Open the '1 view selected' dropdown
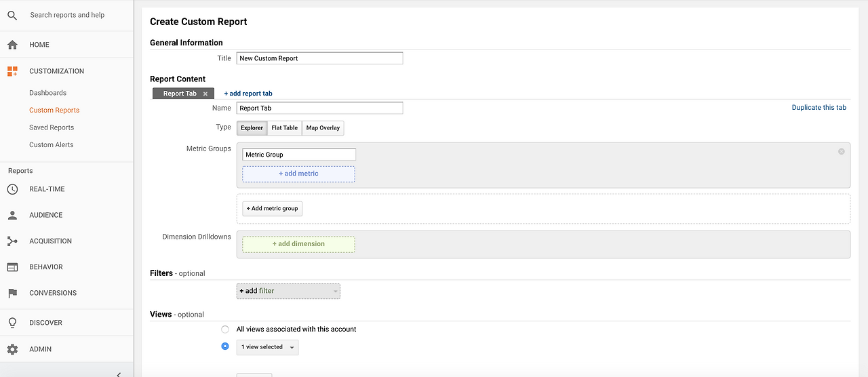This screenshot has width=868, height=377. [269, 347]
